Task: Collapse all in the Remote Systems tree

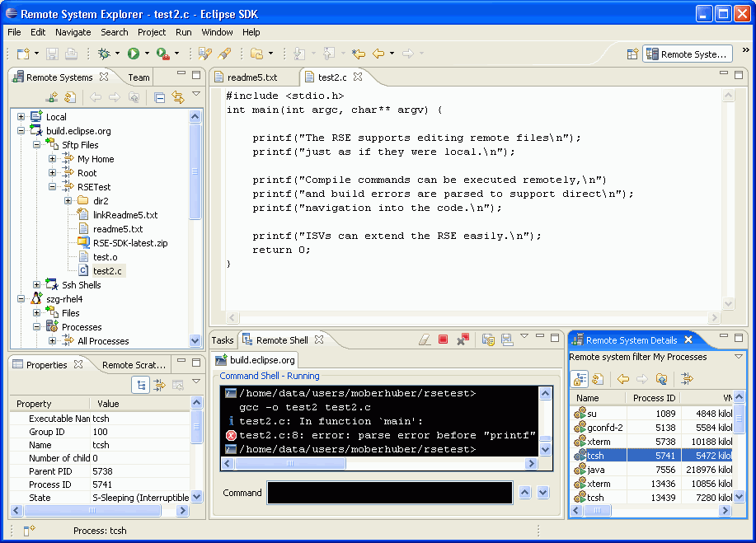Action: (x=160, y=97)
